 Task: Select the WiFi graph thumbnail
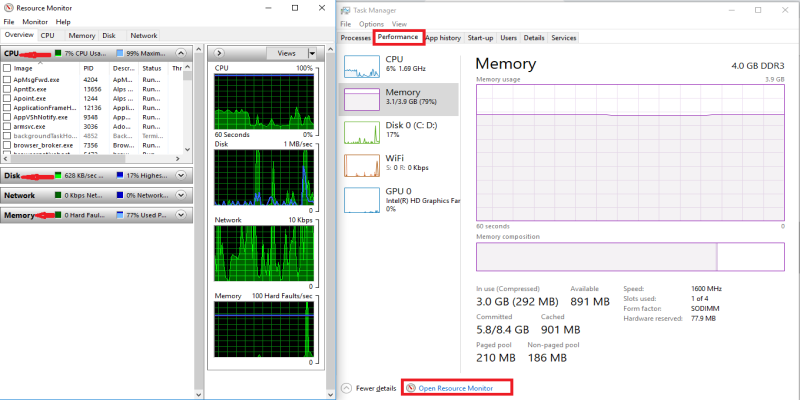coord(362,165)
